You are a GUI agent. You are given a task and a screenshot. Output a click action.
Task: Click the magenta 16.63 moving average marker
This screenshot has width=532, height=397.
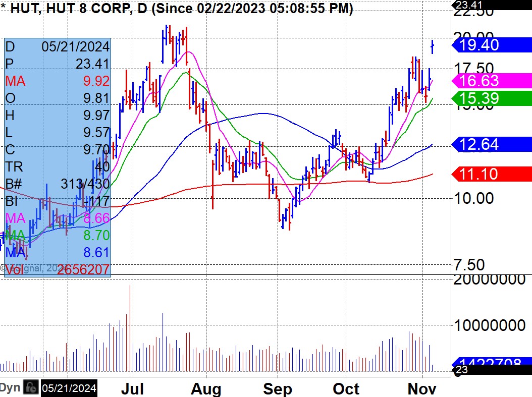[492, 81]
